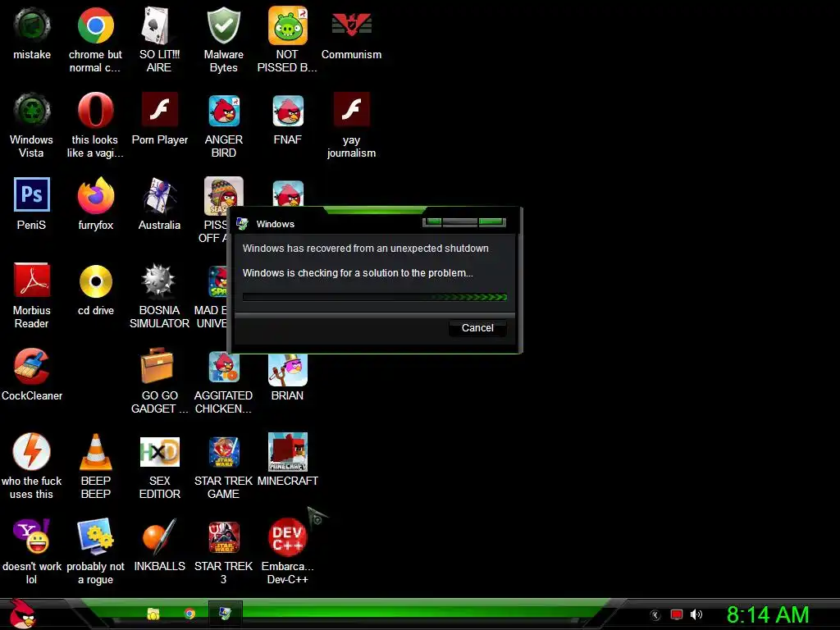Open the 'Malware Bytes' shield icon
This screenshot has height=630, width=840.
pyautogui.click(x=223, y=25)
